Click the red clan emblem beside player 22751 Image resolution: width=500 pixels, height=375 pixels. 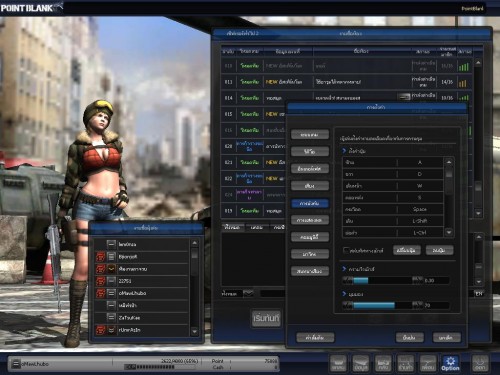click(x=101, y=281)
